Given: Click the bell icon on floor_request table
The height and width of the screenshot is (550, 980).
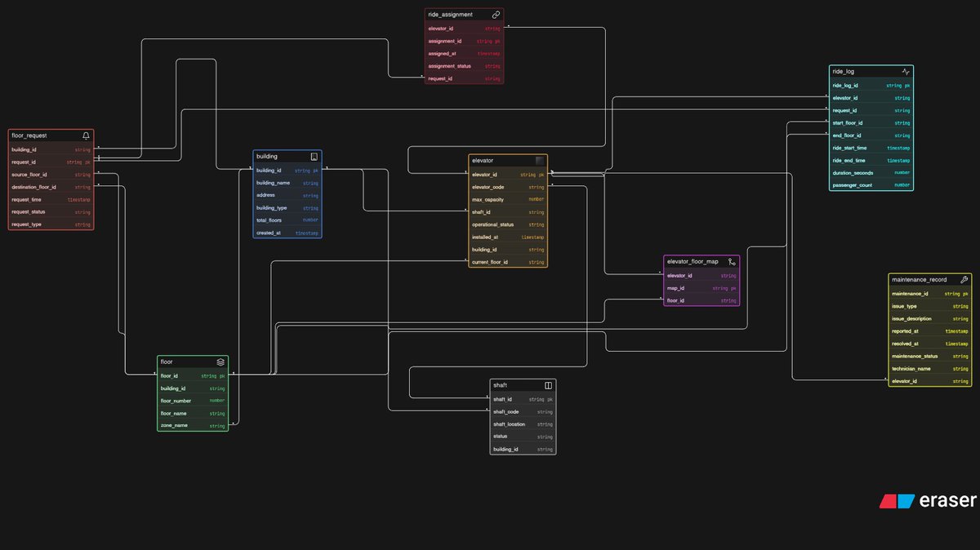Looking at the screenshot, I should point(86,135).
